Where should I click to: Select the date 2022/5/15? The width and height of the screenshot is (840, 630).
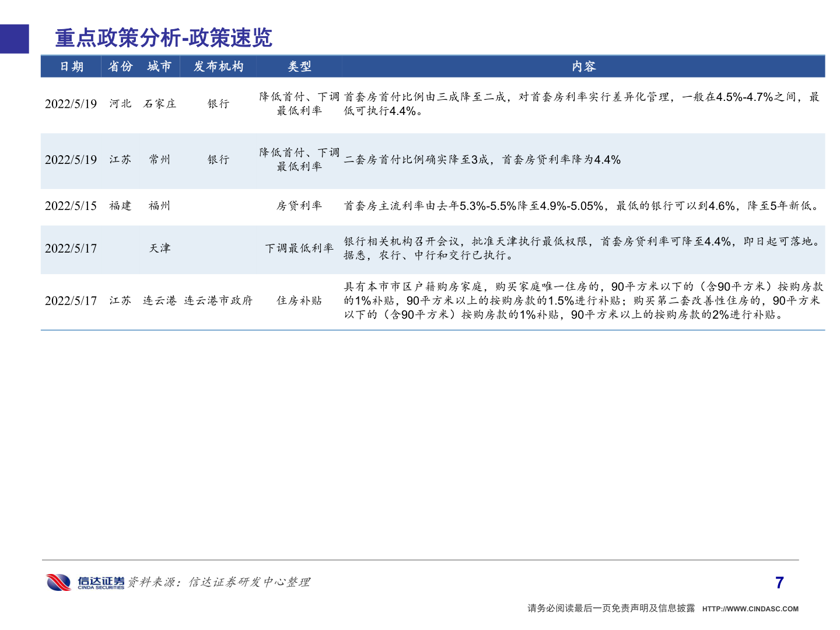click(x=71, y=206)
